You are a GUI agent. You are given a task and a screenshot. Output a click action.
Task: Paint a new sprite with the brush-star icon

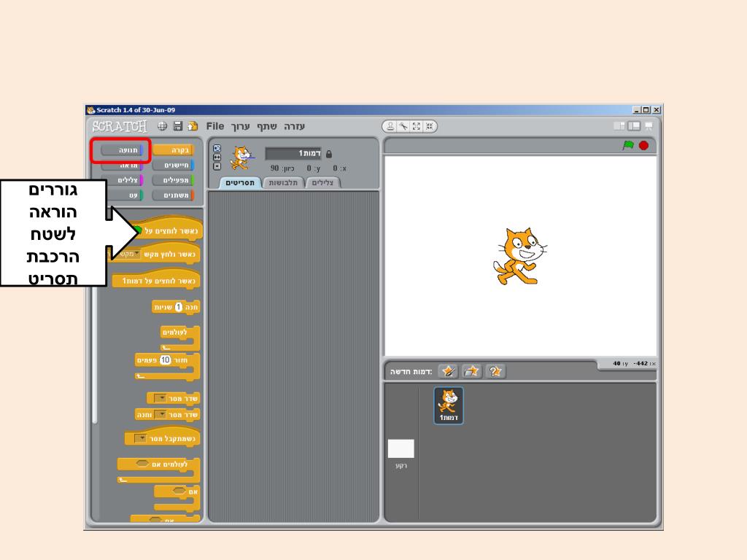pyautogui.click(x=449, y=371)
